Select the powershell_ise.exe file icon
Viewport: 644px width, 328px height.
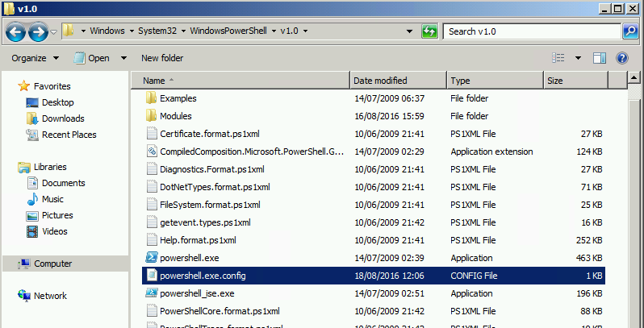[x=150, y=294]
